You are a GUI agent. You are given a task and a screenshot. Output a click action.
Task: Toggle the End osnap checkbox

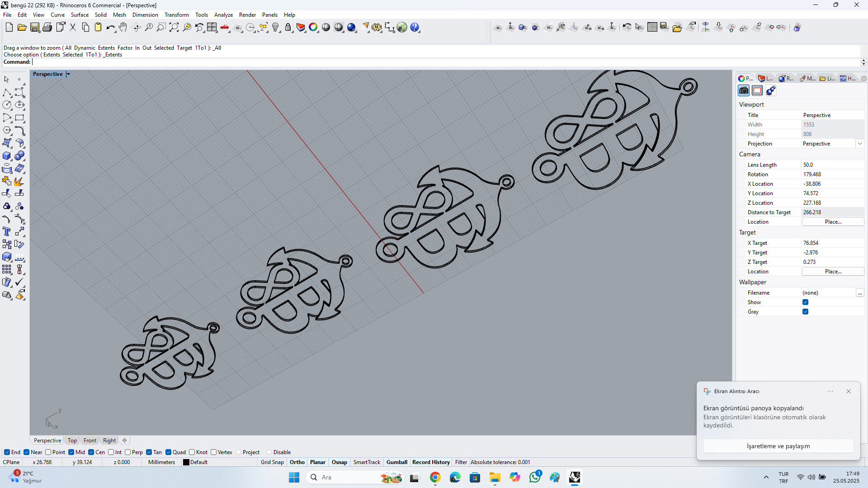[7, 452]
